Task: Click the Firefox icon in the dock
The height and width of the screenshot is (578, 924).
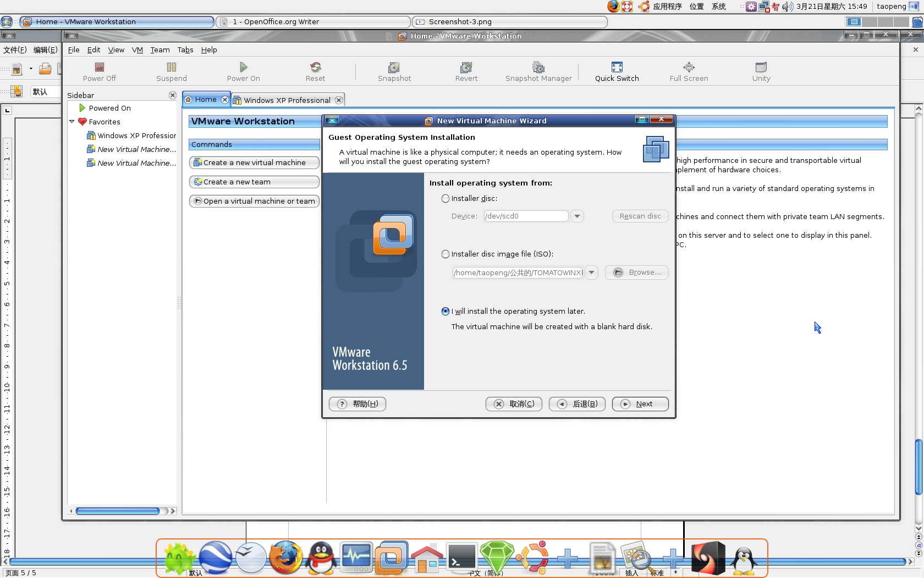Action: point(285,557)
